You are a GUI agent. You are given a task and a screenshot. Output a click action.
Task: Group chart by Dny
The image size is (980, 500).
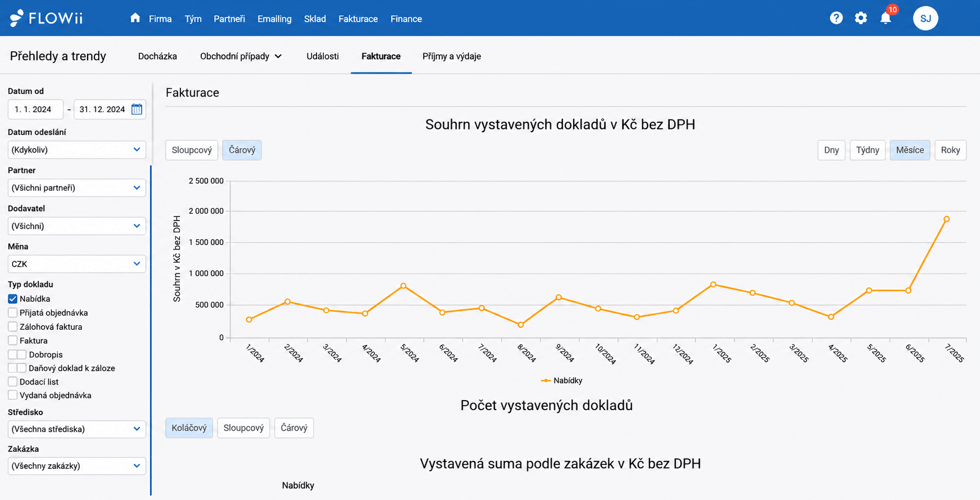tap(832, 150)
